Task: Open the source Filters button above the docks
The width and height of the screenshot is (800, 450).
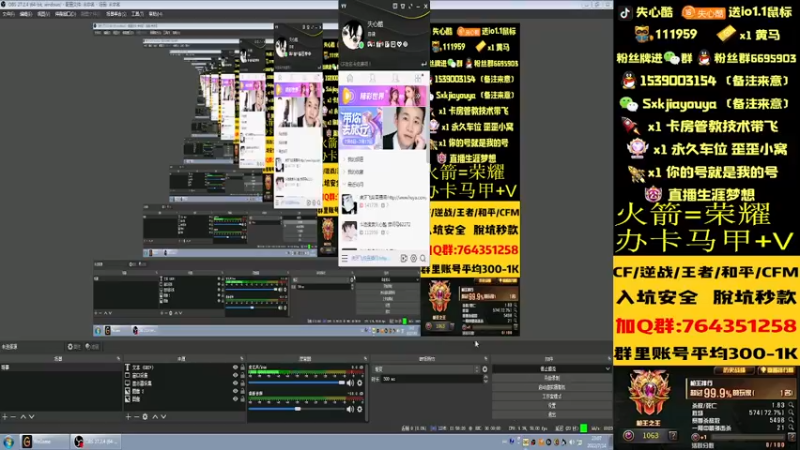Action: 92,347
